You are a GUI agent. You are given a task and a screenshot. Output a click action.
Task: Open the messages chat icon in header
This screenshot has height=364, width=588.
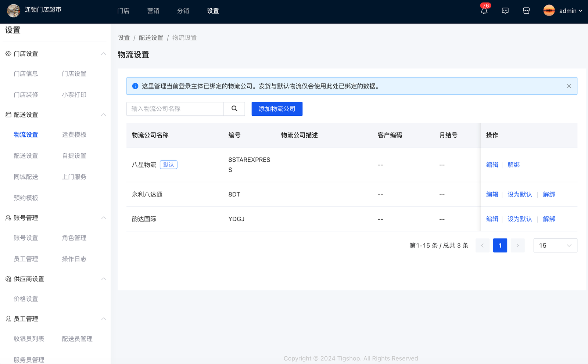(505, 11)
